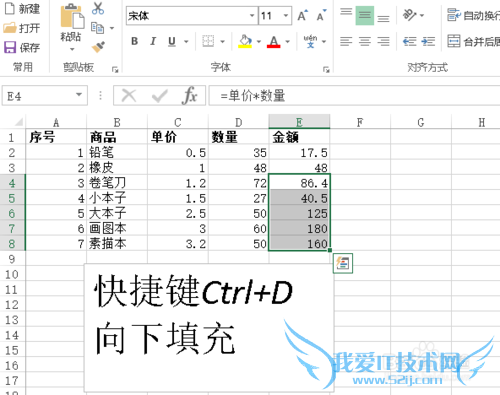Click header cell 金额
500x395 pixels.
[x=299, y=137]
